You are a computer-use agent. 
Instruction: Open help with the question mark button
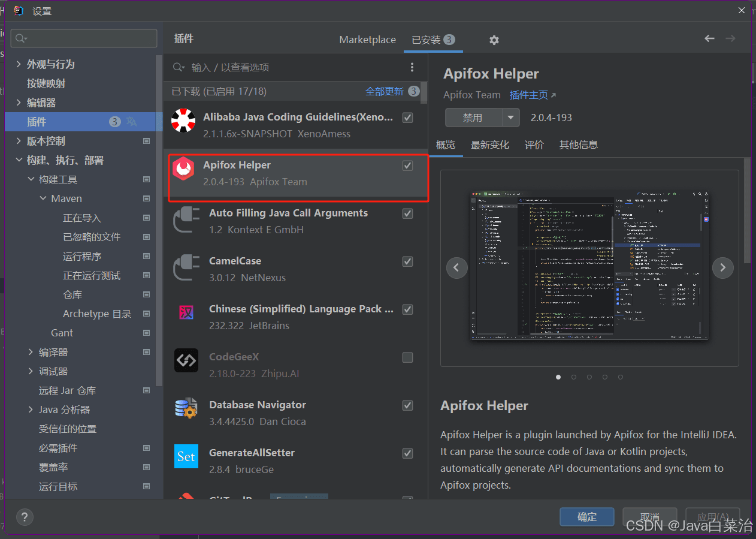click(25, 517)
